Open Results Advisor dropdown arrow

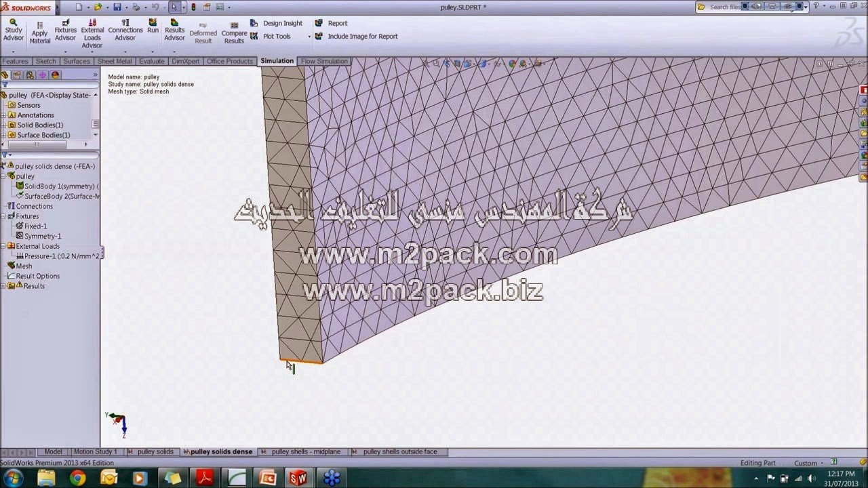coord(174,52)
